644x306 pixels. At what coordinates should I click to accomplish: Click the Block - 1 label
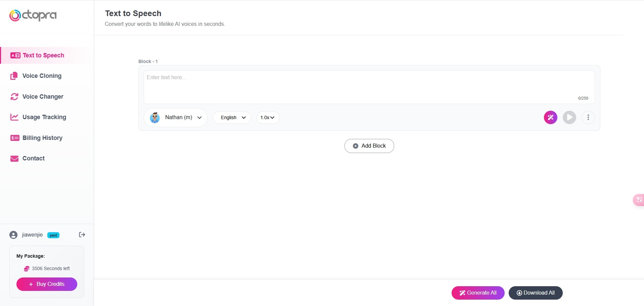(x=148, y=61)
